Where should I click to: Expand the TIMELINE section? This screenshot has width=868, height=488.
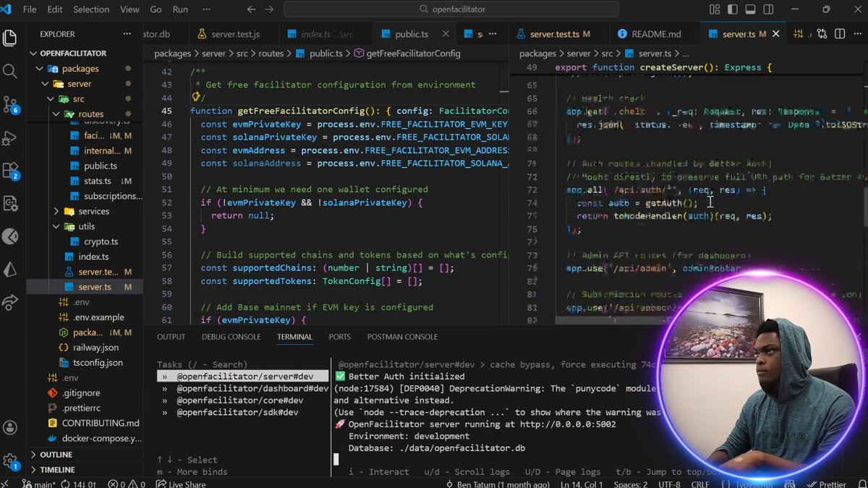(x=58, y=470)
